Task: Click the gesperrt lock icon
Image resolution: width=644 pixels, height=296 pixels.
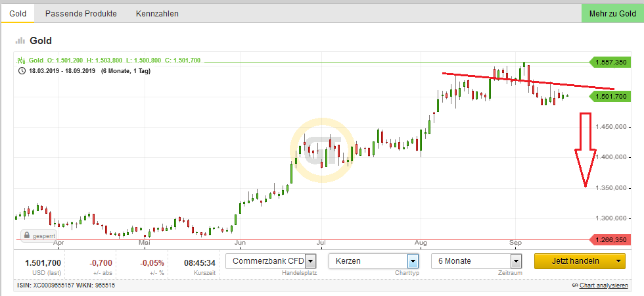Action: pyautogui.click(x=27, y=235)
